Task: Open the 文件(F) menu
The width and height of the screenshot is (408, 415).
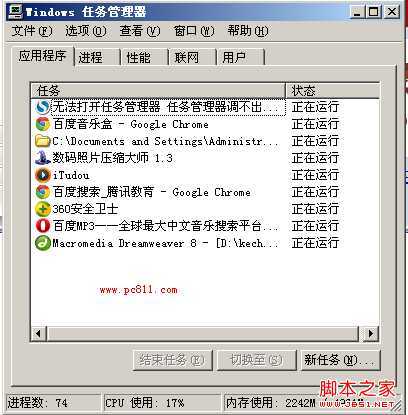Action: [x=32, y=31]
